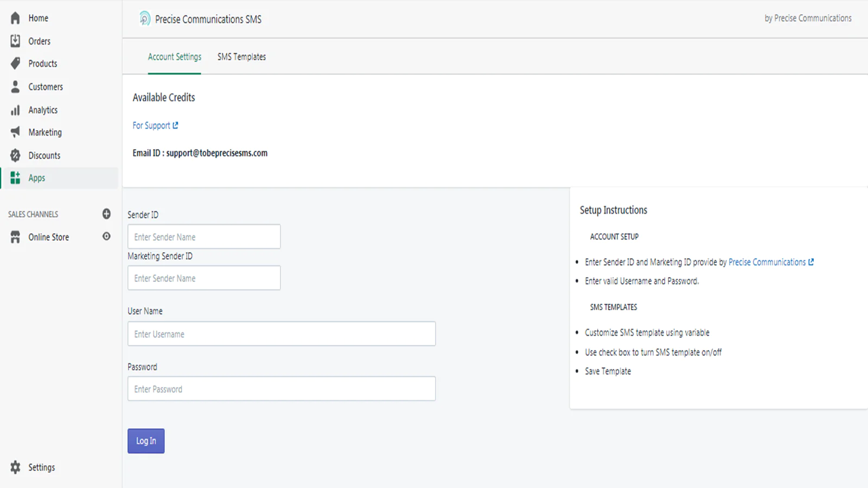The width and height of the screenshot is (868, 488).
Task: Select Apps in the sidebar
Action: [59, 178]
